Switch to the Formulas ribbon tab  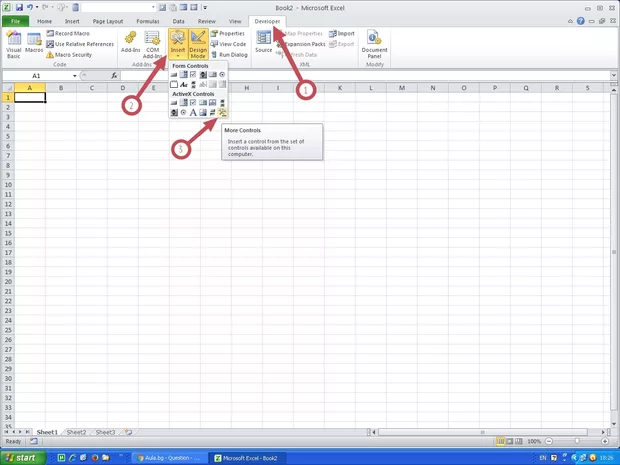[x=145, y=20]
